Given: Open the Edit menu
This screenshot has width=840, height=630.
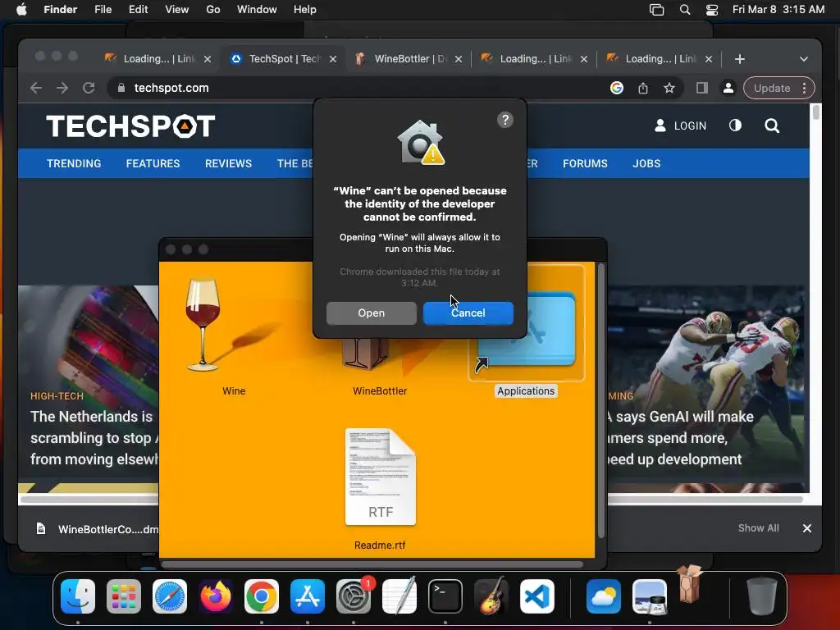Looking at the screenshot, I should pyautogui.click(x=138, y=10).
